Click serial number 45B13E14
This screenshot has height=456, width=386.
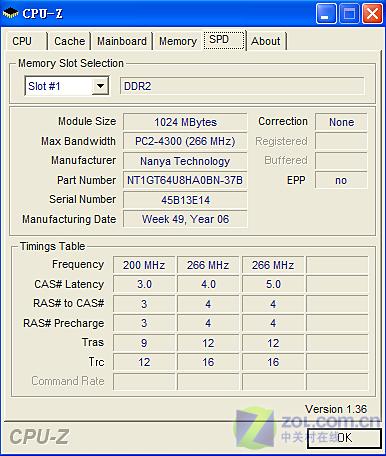coord(185,200)
